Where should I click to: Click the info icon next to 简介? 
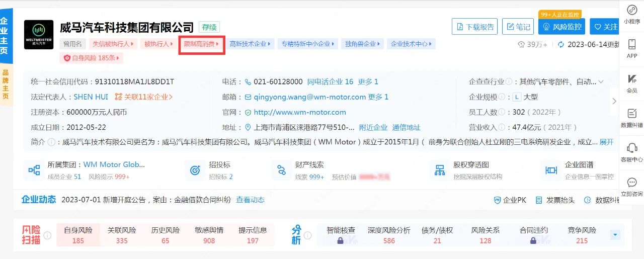coord(51,142)
